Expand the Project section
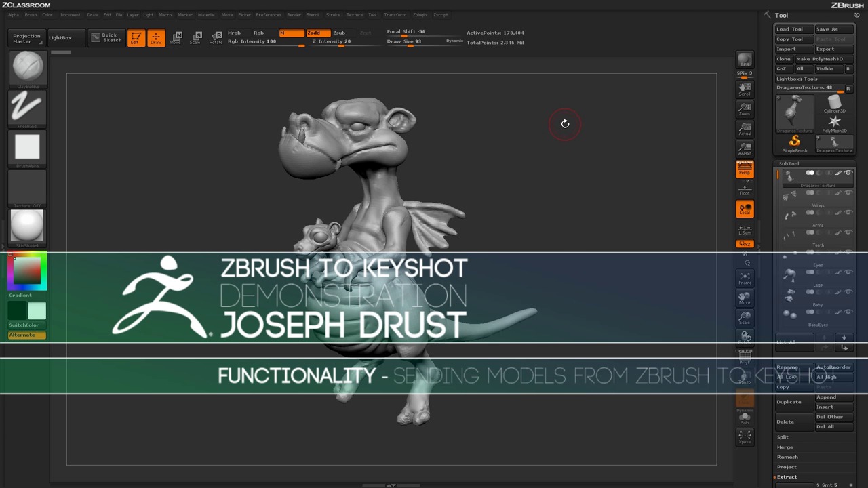This screenshot has width=868, height=488. pyautogui.click(x=787, y=467)
